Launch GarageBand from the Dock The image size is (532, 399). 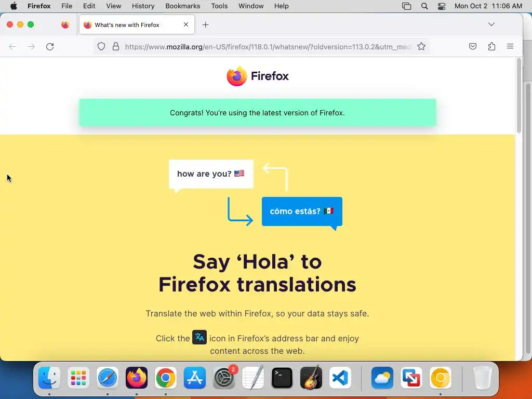(x=311, y=378)
